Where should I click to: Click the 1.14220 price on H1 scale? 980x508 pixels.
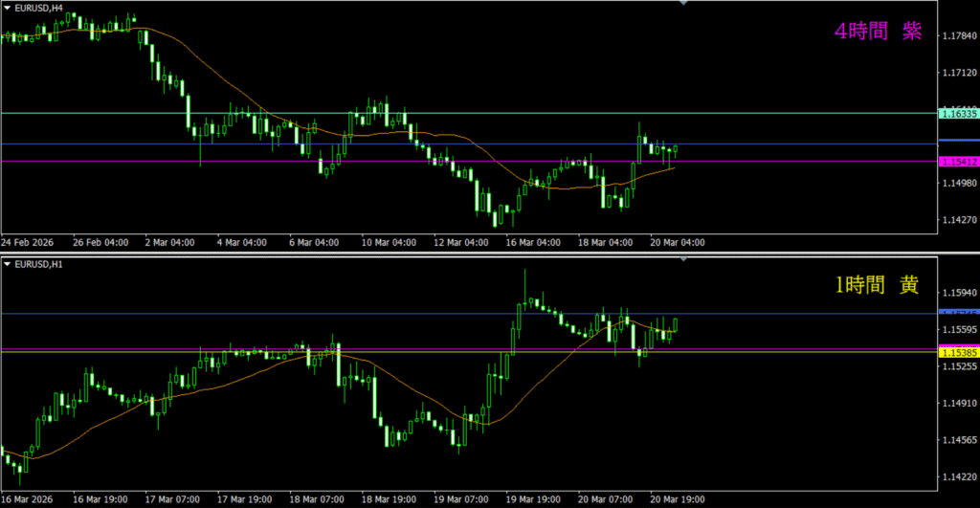pyautogui.click(x=958, y=476)
